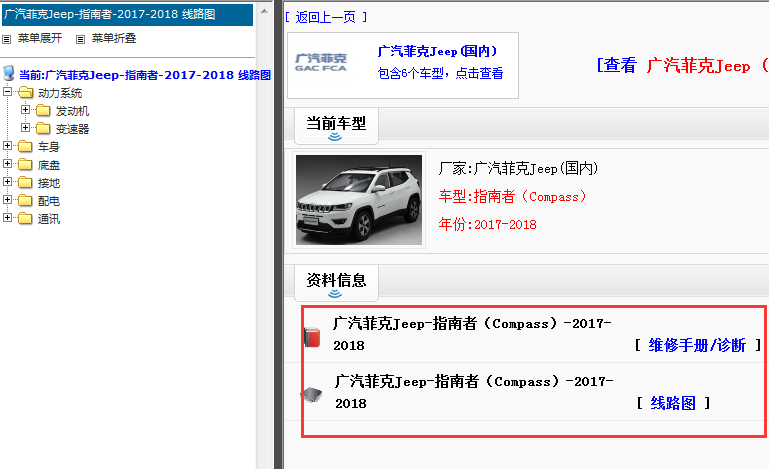This screenshot has height=469, width=769.
Task: Open the 线路图 link
Action: coord(673,403)
